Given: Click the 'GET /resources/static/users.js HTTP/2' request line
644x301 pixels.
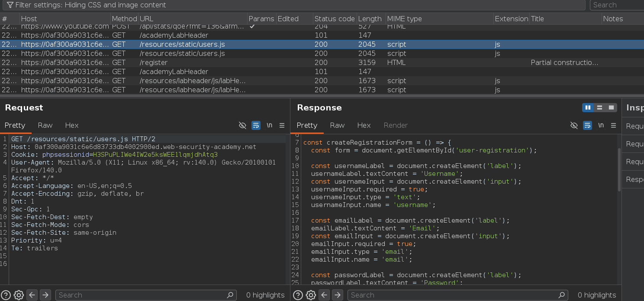Looking at the screenshot, I should tap(83, 139).
